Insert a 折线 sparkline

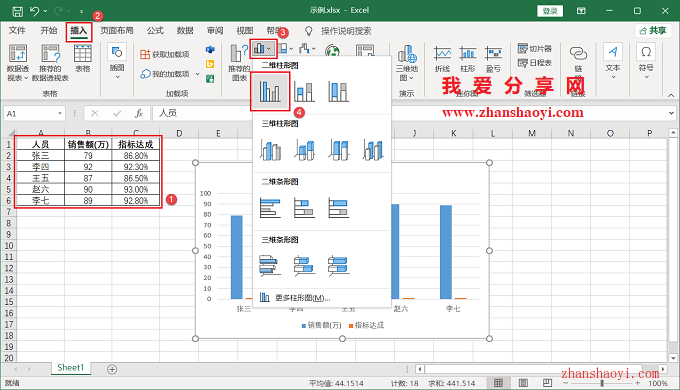coord(442,59)
